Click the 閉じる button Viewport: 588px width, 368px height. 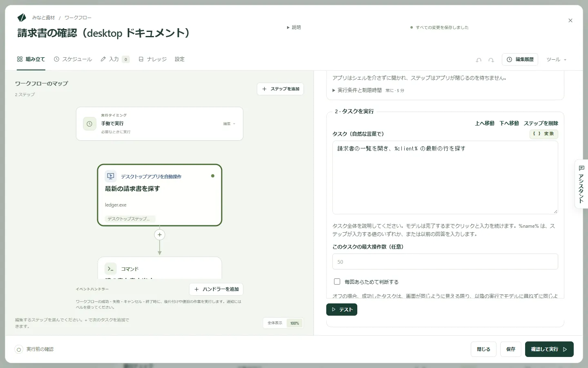483,349
